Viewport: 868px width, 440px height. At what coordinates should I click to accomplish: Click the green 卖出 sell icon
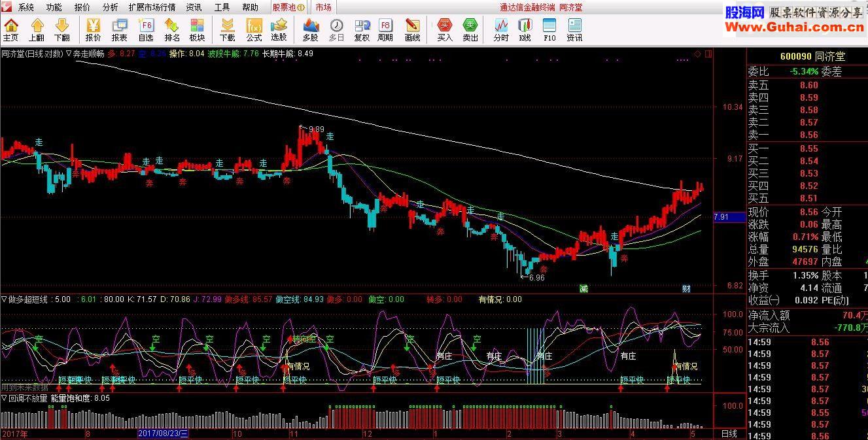click(x=470, y=30)
